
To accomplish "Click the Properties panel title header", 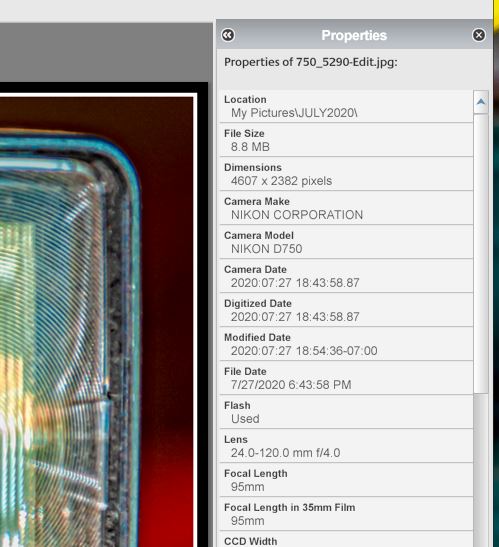I will (354, 35).
